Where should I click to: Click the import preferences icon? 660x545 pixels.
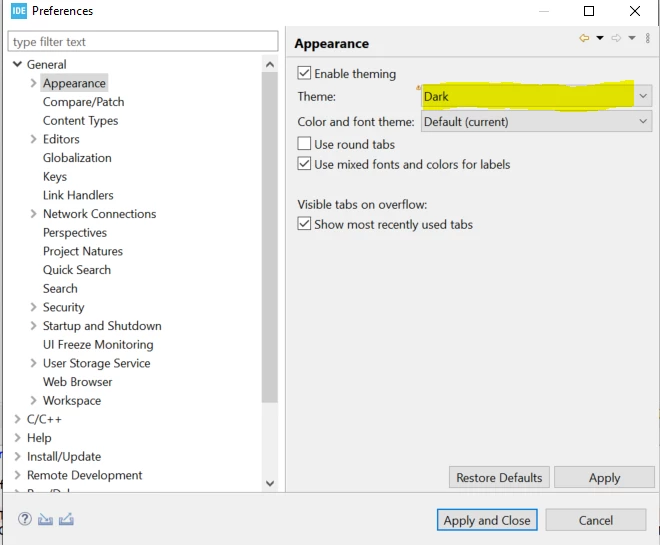tap(45, 519)
